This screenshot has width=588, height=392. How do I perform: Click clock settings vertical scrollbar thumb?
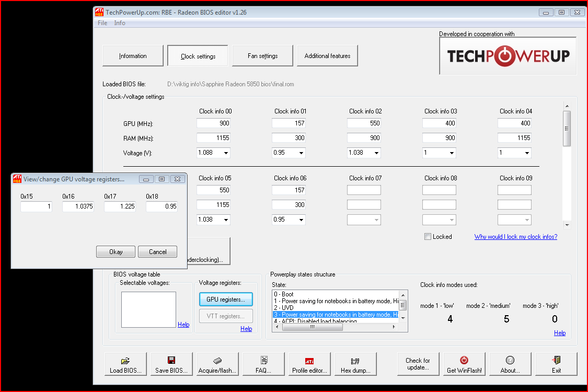[x=567, y=128]
